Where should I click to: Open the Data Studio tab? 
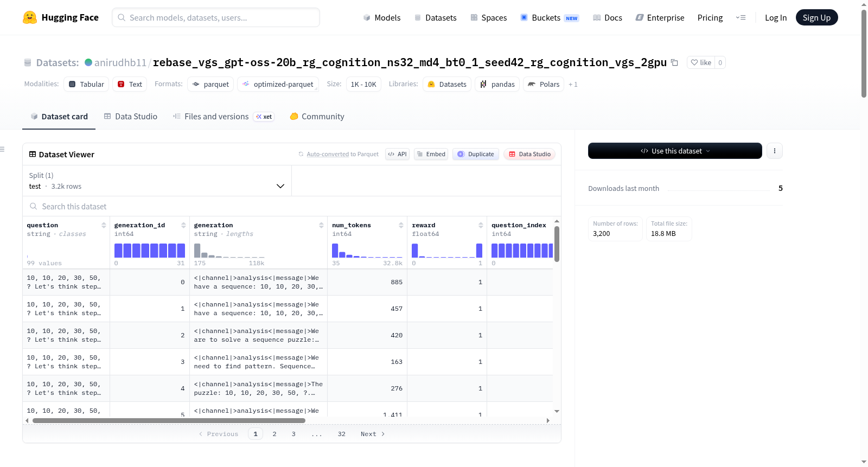[131, 117]
